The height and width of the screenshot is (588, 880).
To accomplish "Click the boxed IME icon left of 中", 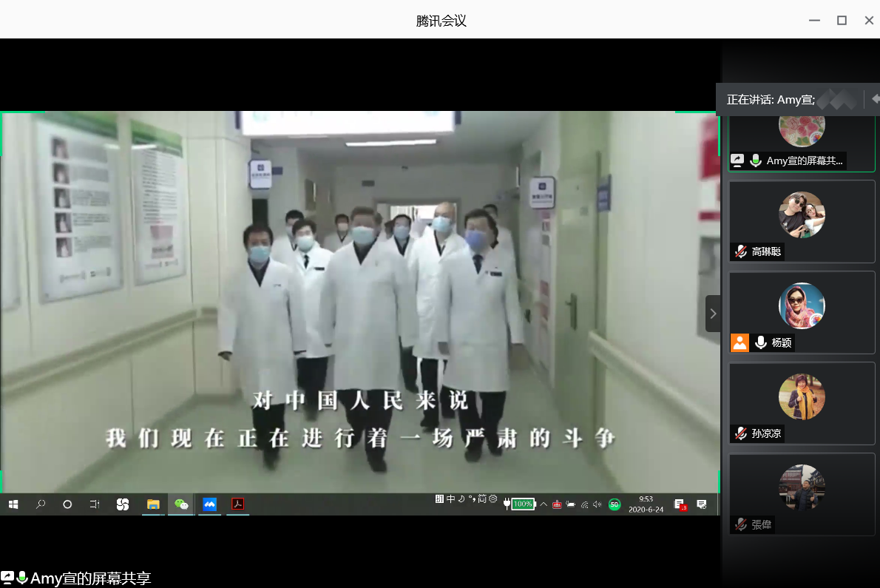I will click(439, 499).
